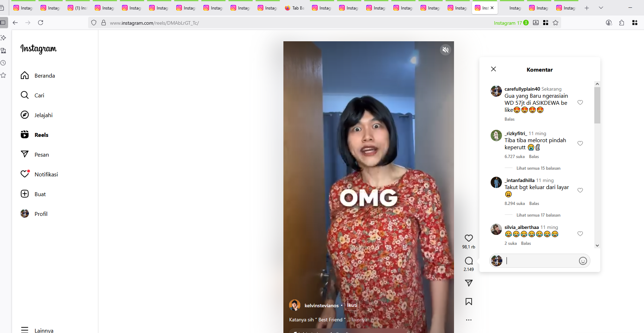Reply to _intanfadhilla via Balas
Viewport: 644px width, 333px height.
click(534, 204)
